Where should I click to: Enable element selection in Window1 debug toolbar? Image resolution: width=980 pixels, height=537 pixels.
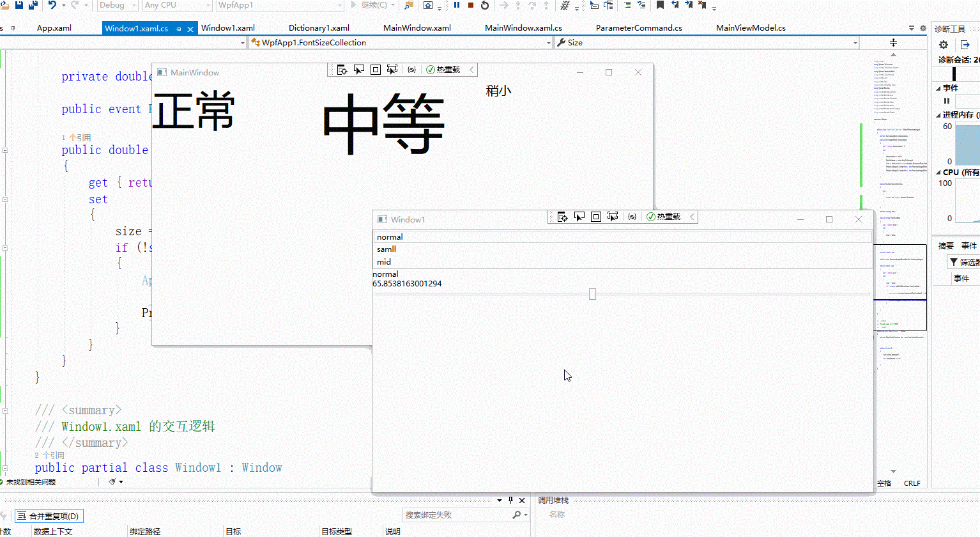coord(579,217)
